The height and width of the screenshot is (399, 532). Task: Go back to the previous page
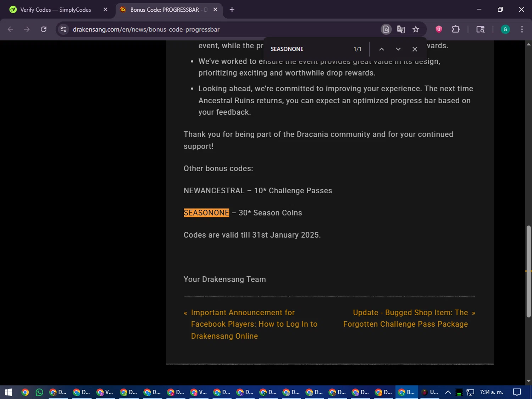[x=10, y=29]
